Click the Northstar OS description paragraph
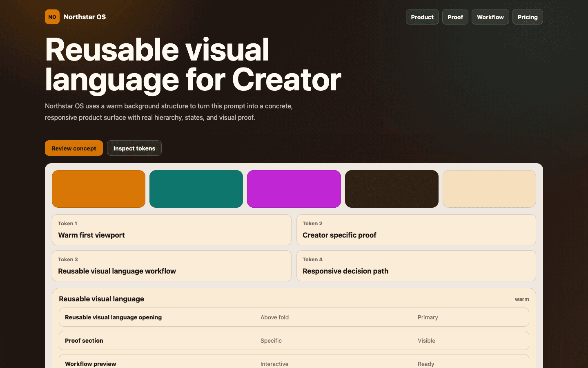 pos(169,112)
